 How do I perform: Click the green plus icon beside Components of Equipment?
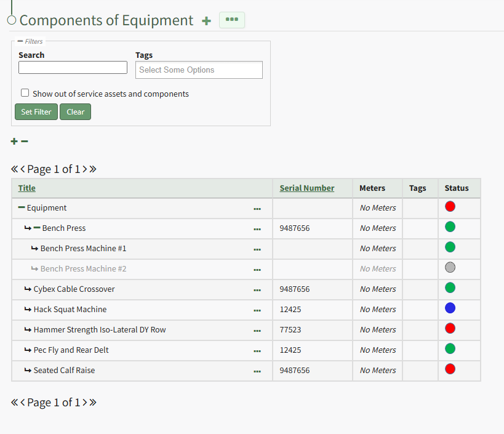[x=206, y=21]
